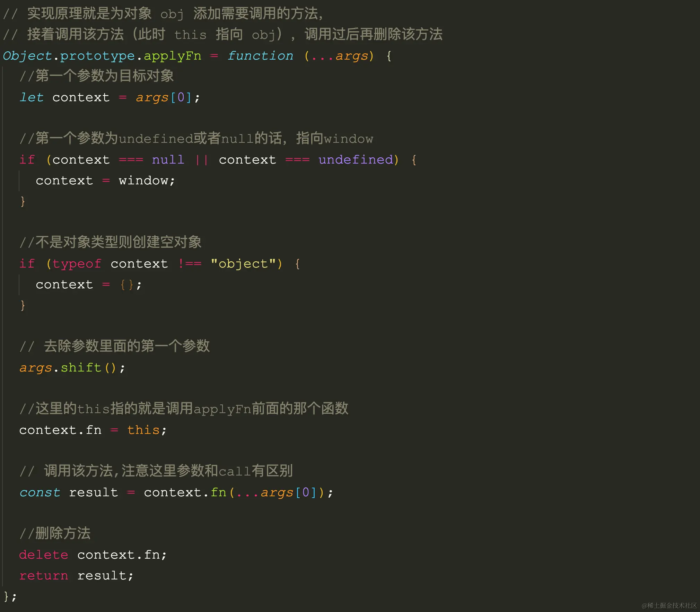
Task: Click the null literal in the if condition
Action: click(168, 160)
